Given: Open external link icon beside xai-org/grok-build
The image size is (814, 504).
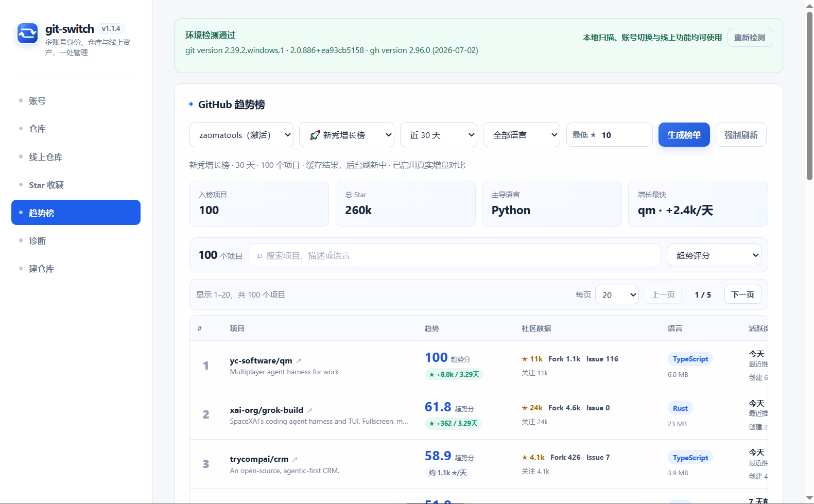Looking at the screenshot, I should pos(309,410).
